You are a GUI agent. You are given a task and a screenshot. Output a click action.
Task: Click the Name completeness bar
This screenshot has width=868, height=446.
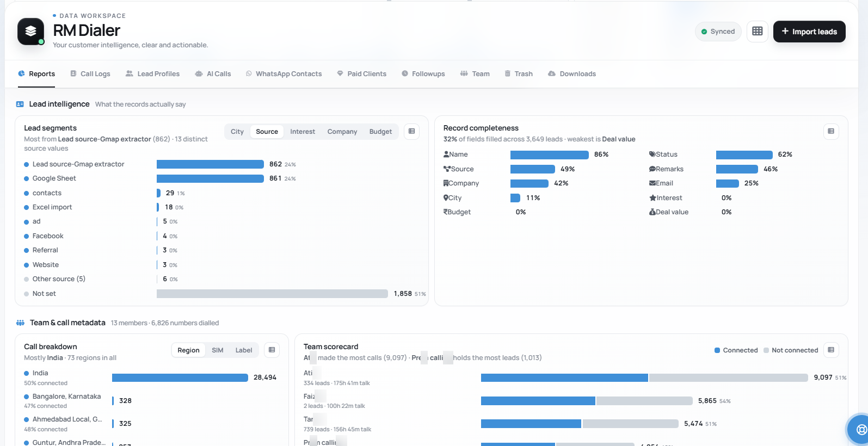click(x=550, y=154)
